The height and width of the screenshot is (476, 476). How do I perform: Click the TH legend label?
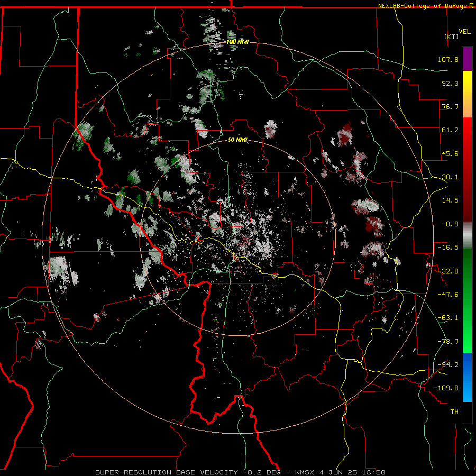pos(454,412)
